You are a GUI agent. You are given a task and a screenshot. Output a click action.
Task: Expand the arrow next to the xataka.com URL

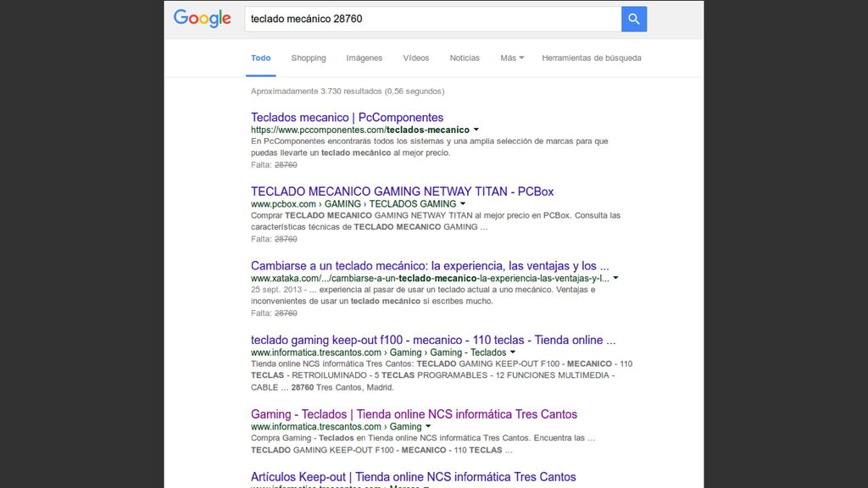click(615, 278)
